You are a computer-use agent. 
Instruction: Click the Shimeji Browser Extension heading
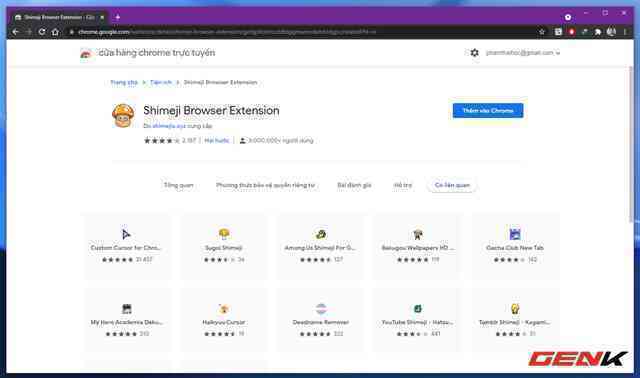click(211, 111)
